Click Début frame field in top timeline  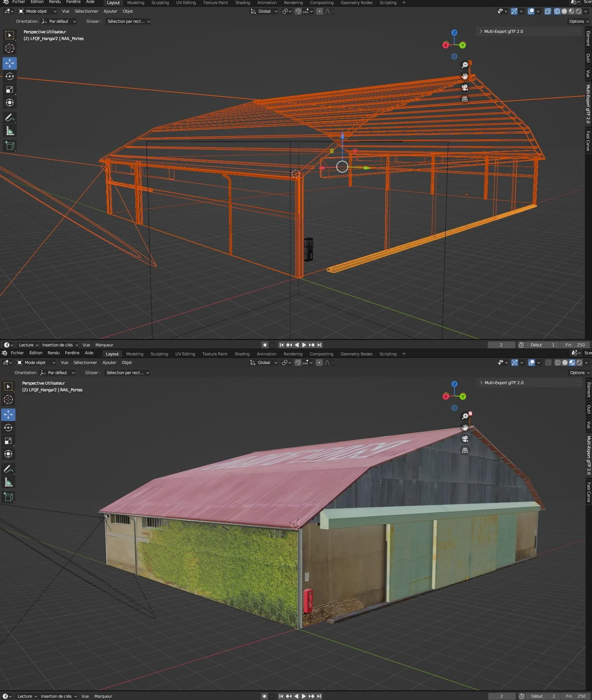point(543,345)
